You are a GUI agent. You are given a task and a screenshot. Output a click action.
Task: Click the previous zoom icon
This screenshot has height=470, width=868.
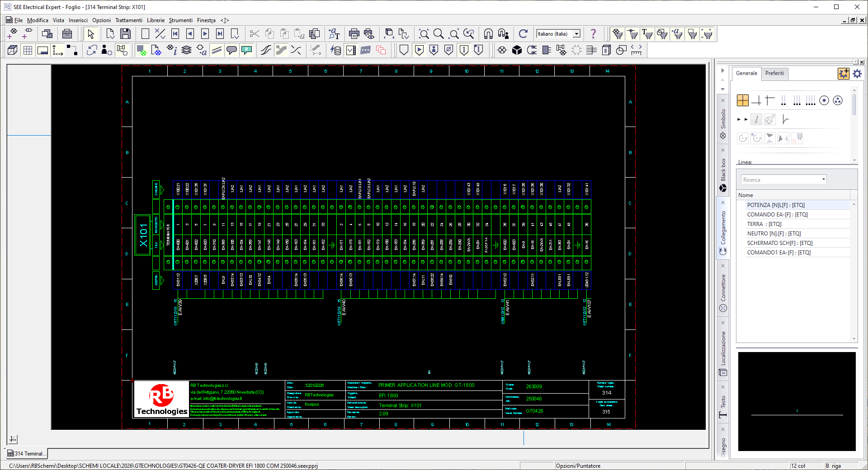469,34
